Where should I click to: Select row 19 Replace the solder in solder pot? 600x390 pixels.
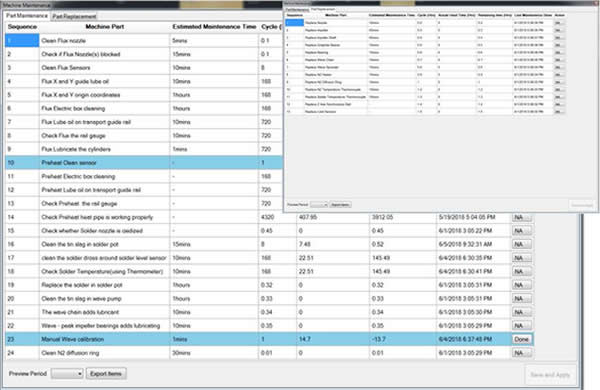(x=269, y=285)
